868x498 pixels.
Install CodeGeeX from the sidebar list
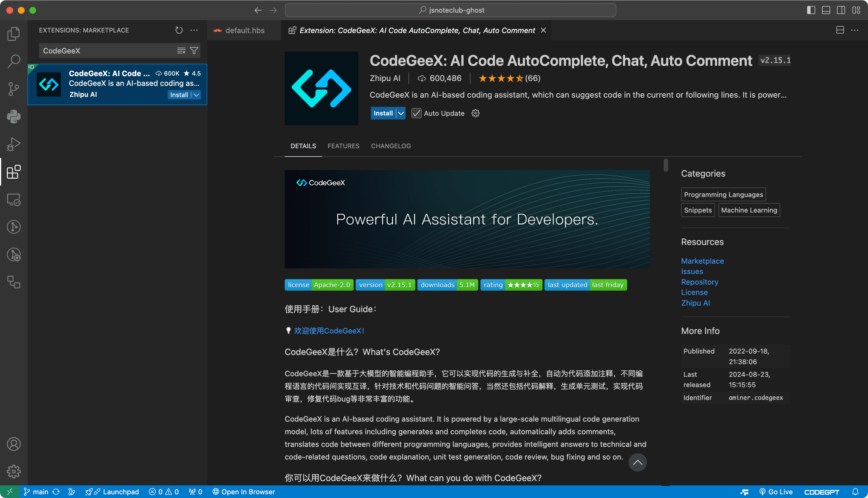tap(179, 95)
